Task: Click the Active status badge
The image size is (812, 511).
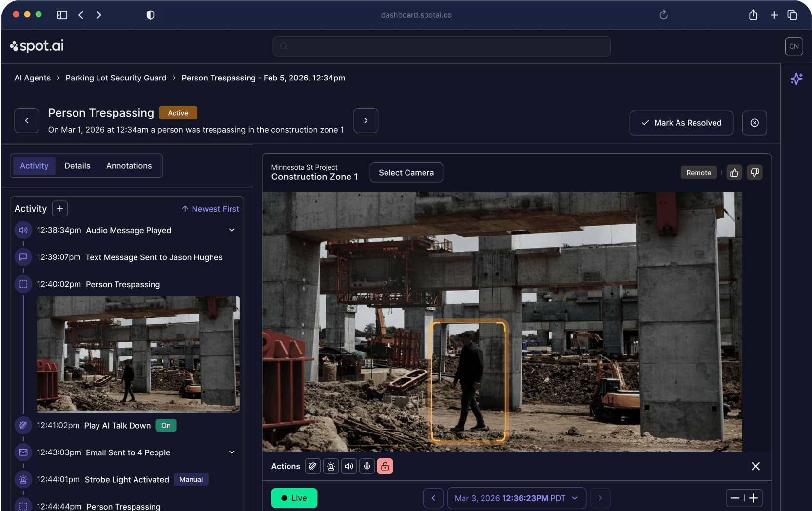Action: pyautogui.click(x=178, y=113)
